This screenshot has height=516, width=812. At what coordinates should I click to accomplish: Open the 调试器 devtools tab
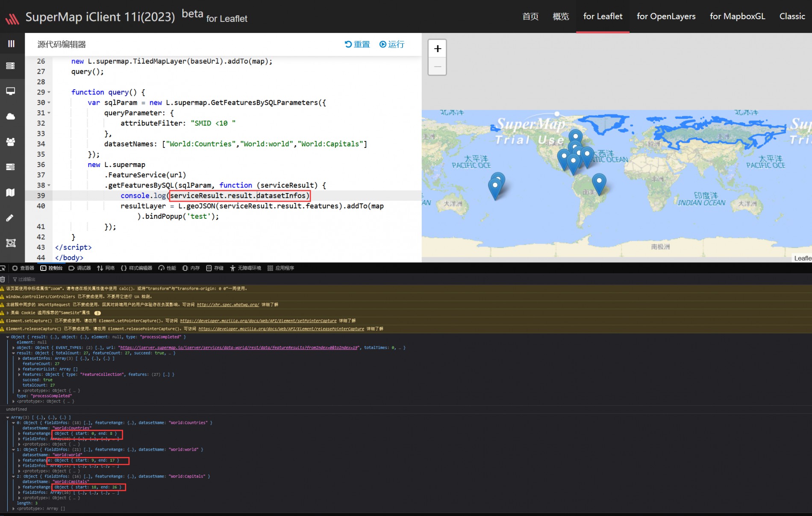pyautogui.click(x=80, y=268)
